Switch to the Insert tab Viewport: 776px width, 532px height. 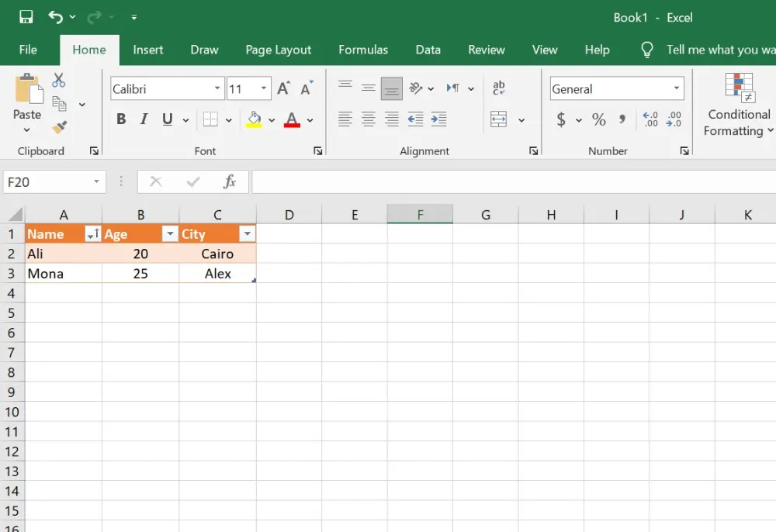tap(148, 50)
